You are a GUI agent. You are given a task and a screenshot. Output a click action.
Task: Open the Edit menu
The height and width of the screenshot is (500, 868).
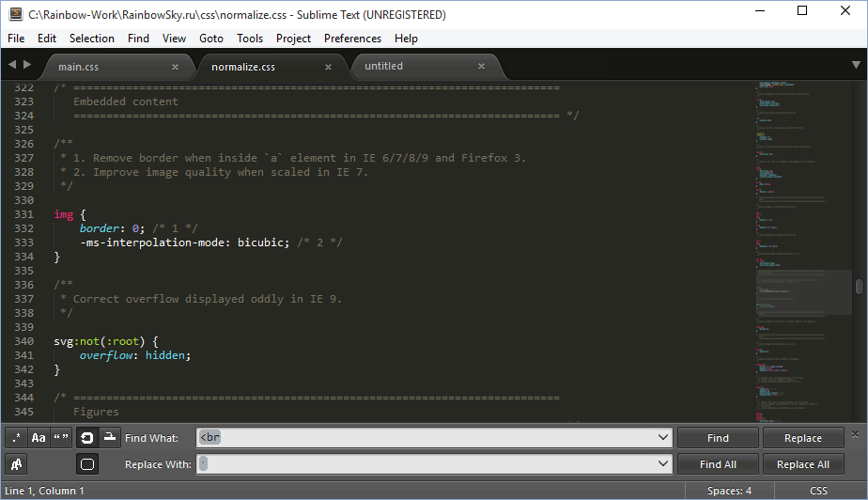(47, 39)
